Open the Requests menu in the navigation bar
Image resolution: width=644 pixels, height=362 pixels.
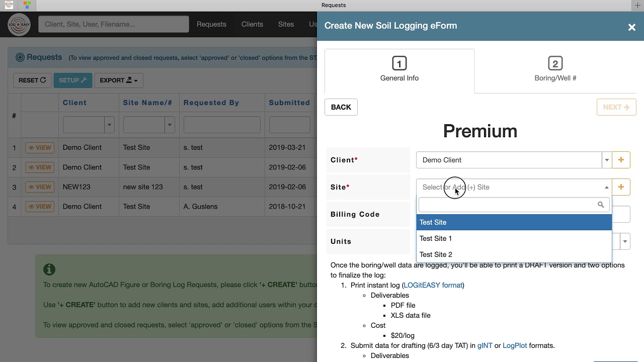click(x=211, y=24)
